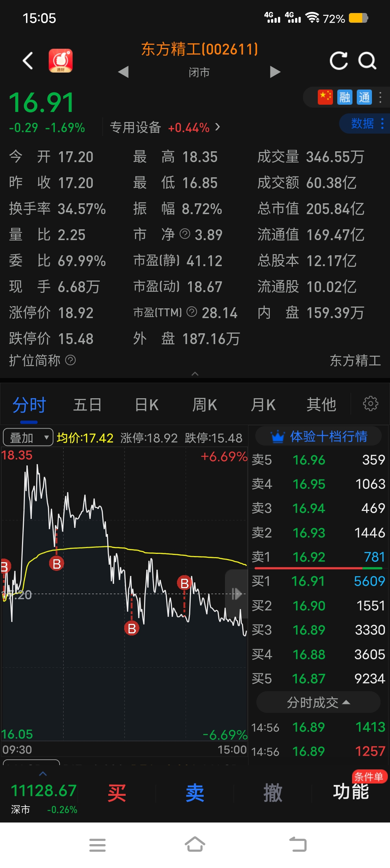Image resolution: width=390 pixels, height=868 pixels.
Task: Select 买5 price 16.87 row
Action: click(x=318, y=679)
